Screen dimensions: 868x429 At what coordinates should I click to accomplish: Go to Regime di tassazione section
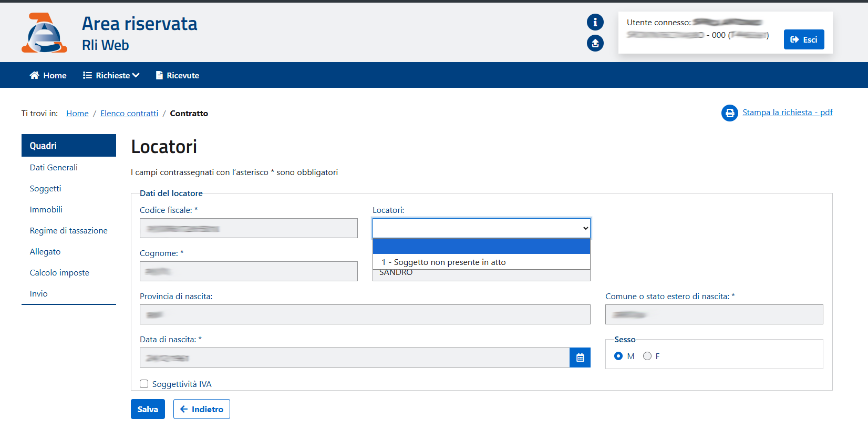click(68, 230)
